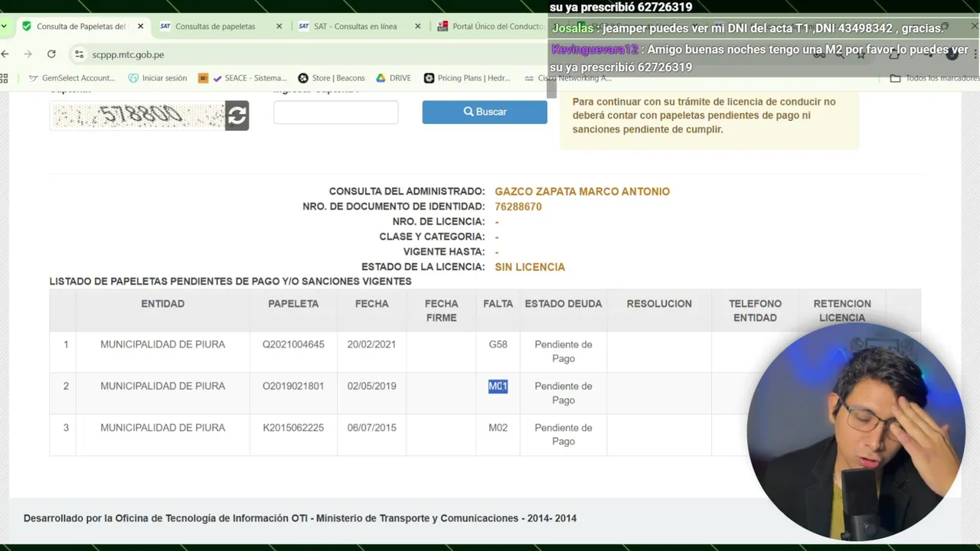The height and width of the screenshot is (551, 980).
Task: Click the date 02/05/2019
Action: [x=371, y=386]
